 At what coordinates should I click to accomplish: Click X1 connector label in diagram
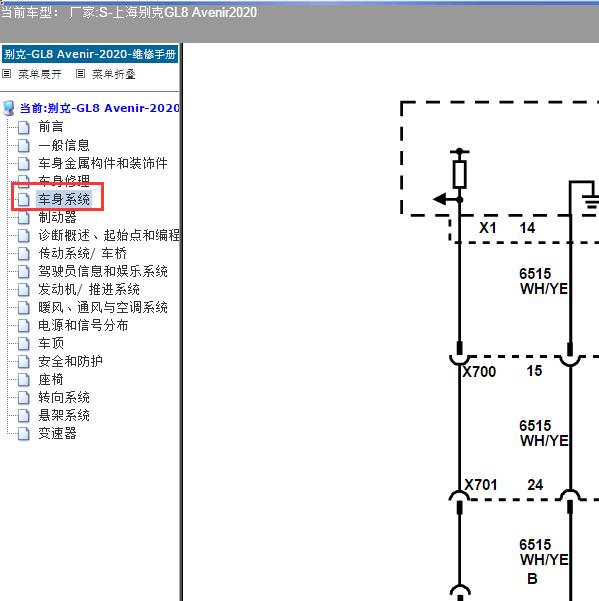(x=488, y=228)
